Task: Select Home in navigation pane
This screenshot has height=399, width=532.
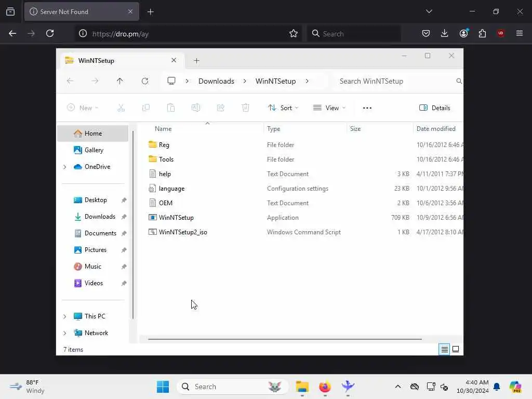Action: (92, 134)
